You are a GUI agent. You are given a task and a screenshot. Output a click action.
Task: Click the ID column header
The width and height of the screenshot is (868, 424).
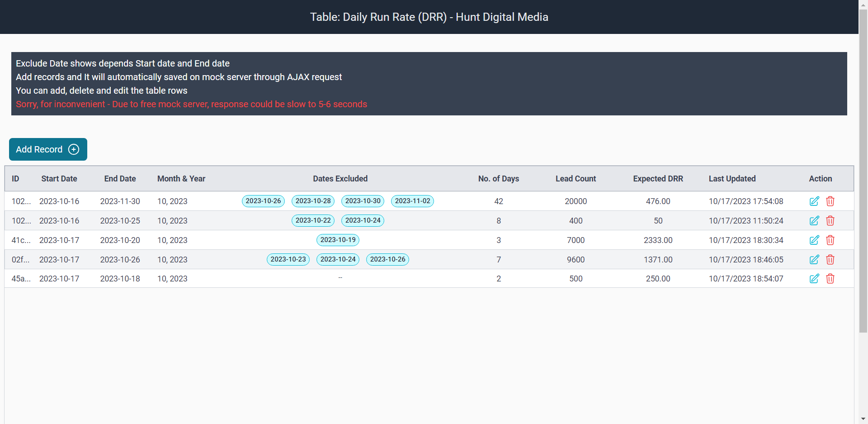tap(15, 179)
